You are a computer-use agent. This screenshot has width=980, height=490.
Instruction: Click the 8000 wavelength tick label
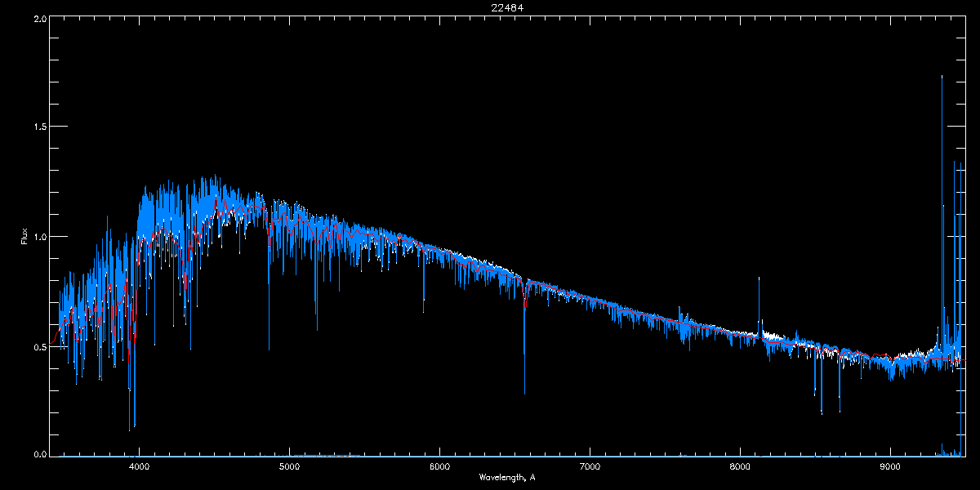[740, 467]
